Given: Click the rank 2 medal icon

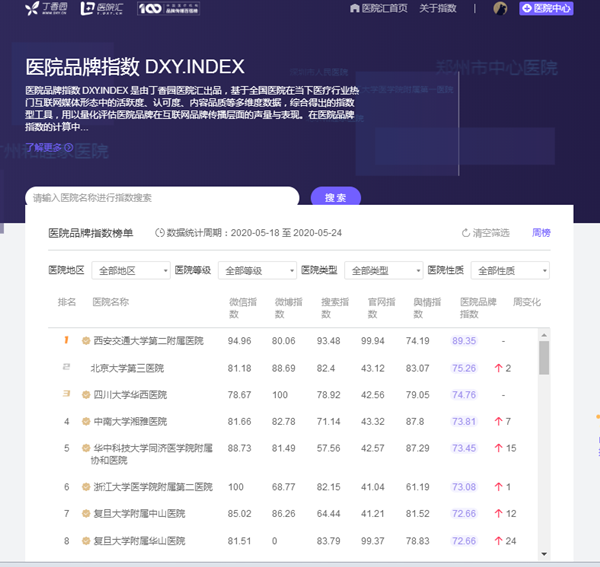Looking at the screenshot, I should coord(67,367).
